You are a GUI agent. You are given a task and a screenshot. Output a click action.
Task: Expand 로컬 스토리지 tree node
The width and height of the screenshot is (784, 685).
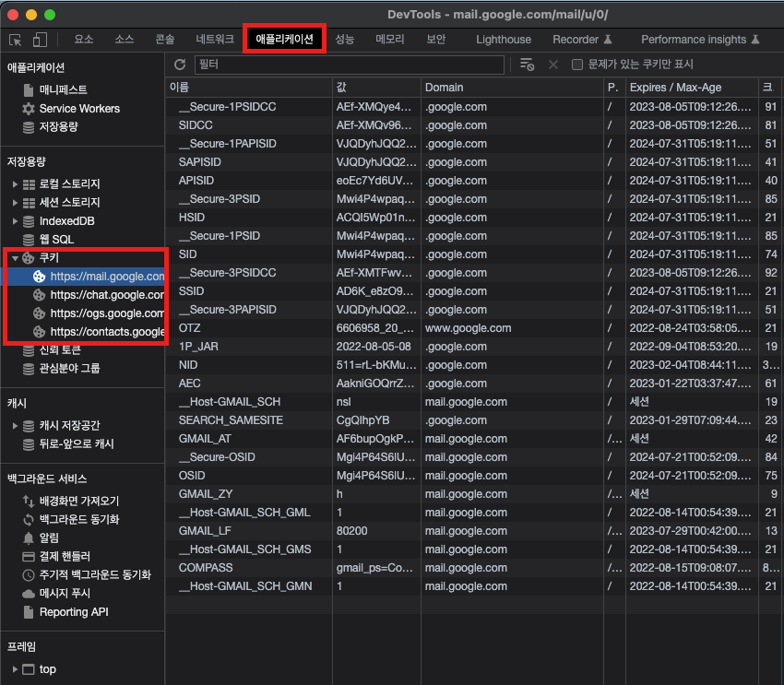tap(15, 184)
